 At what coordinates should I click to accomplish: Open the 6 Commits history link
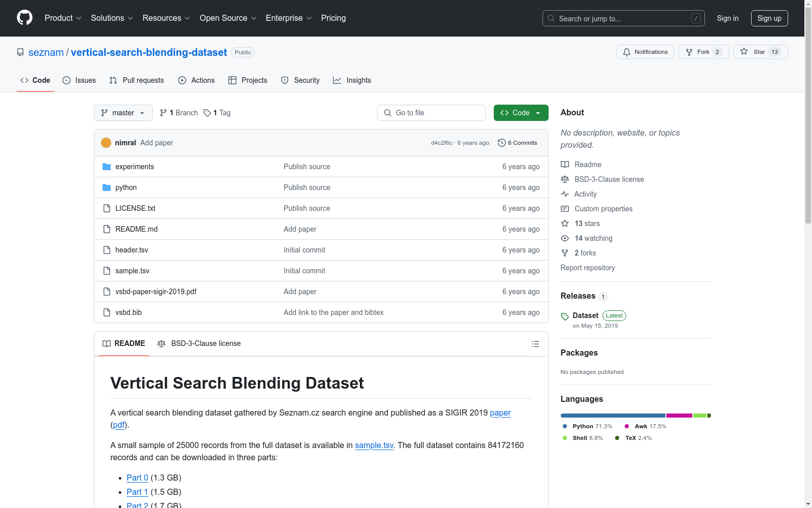pos(518,143)
